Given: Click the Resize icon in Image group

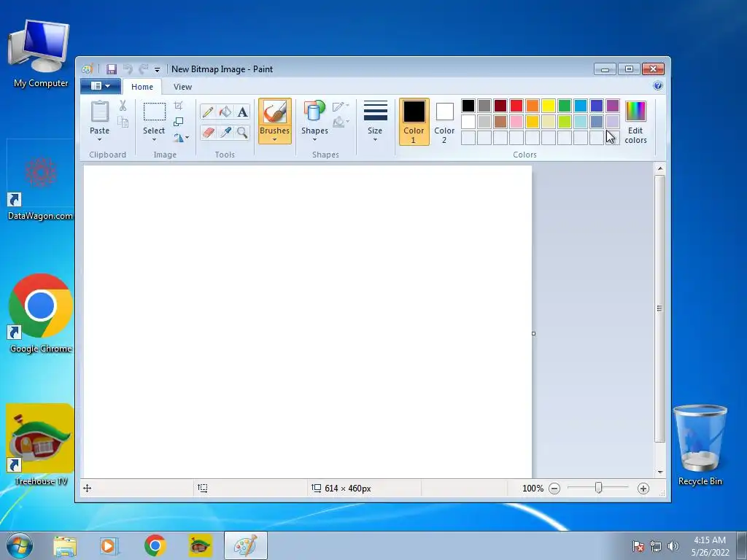Looking at the screenshot, I should pos(178,122).
